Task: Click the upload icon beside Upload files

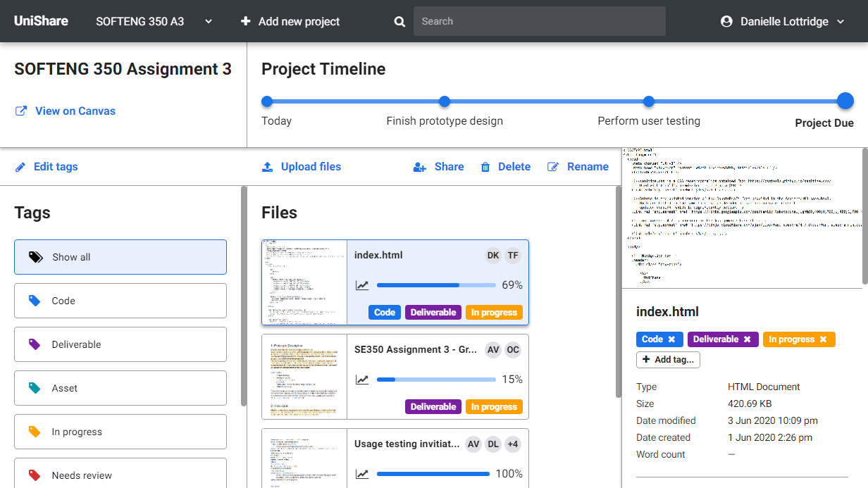Action: click(268, 167)
